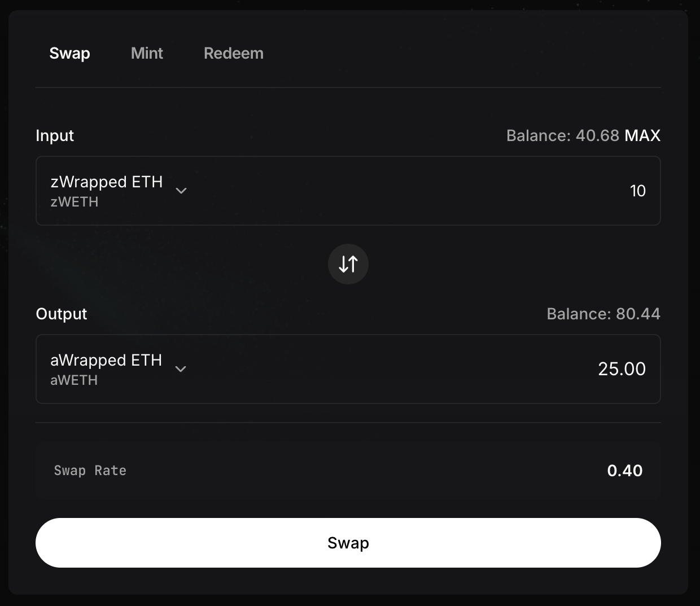Switch to the Mint tab

[x=147, y=53]
